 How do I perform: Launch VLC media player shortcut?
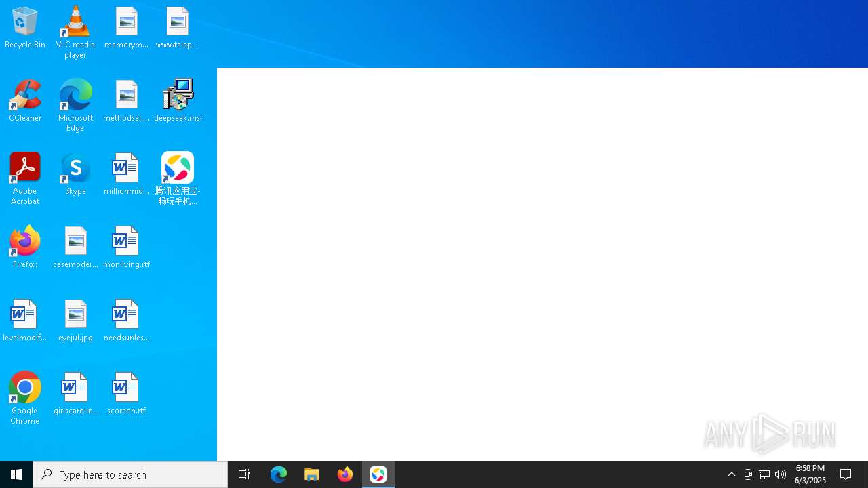click(x=75, y=33)
